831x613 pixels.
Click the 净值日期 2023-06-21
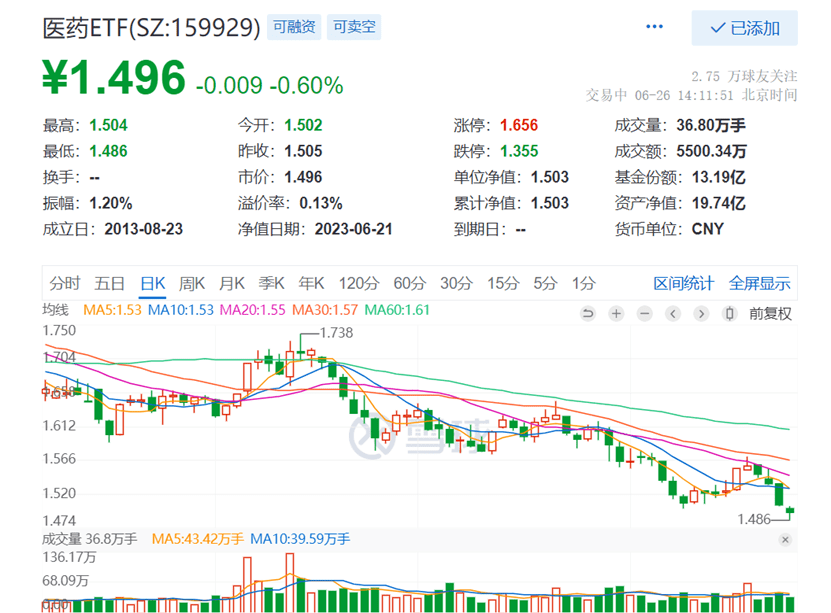tap(353, 229)
